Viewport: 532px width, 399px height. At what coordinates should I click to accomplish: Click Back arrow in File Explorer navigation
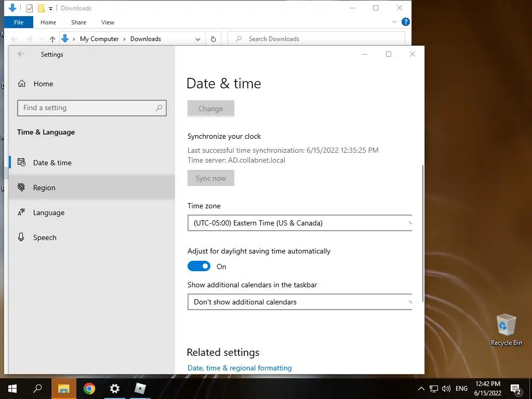coord(14,39)
